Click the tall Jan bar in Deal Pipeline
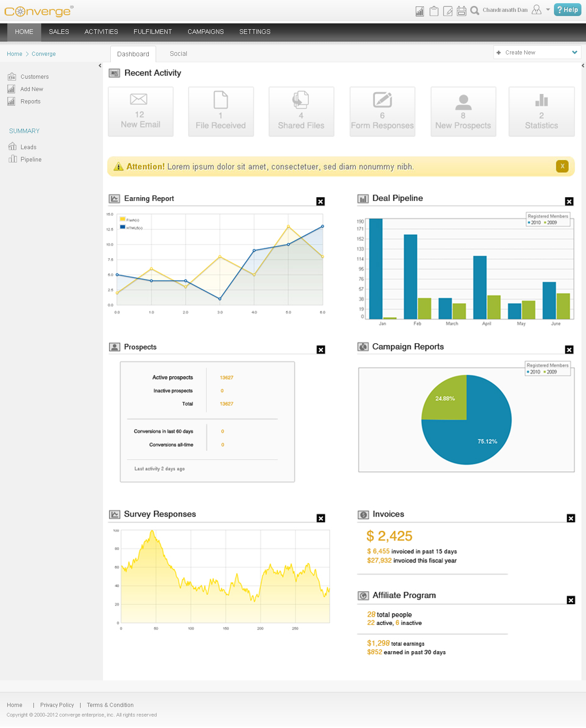The width and height of the screenshot is (586, 728). click(x=376, y=269)
